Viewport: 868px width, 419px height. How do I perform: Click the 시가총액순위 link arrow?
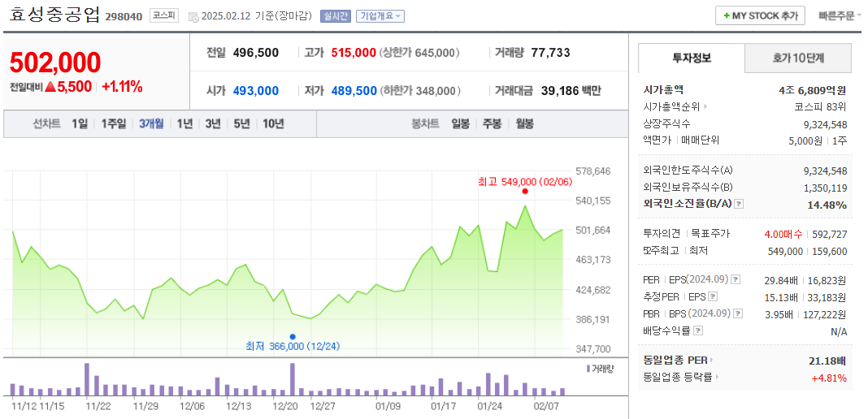click(705, 106)
